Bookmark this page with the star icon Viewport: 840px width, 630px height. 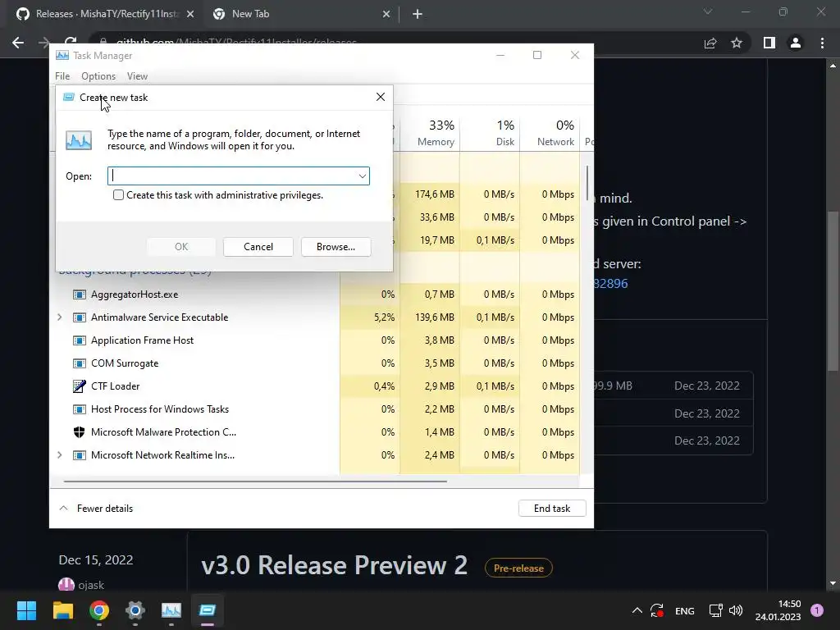pos(737,43)
